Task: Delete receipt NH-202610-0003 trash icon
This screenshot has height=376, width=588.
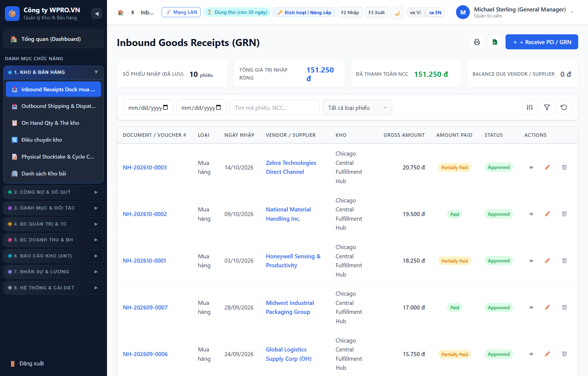Action: (564, 167)
